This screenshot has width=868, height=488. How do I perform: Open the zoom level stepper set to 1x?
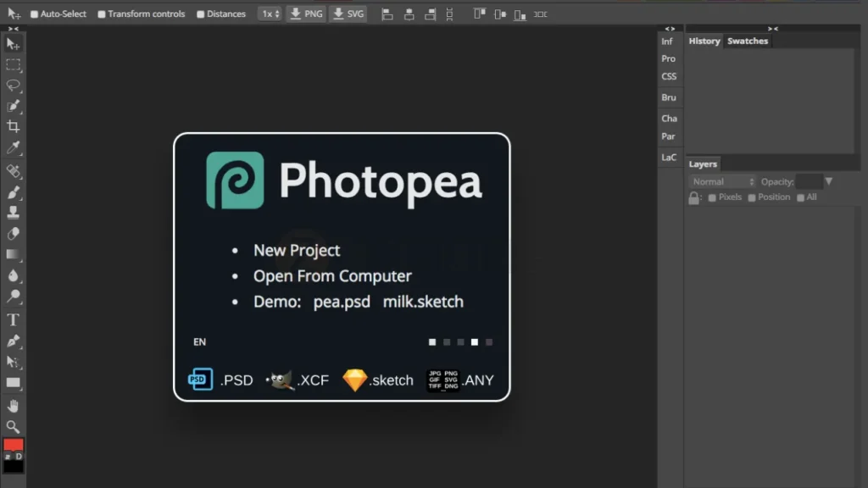[270, 14]
